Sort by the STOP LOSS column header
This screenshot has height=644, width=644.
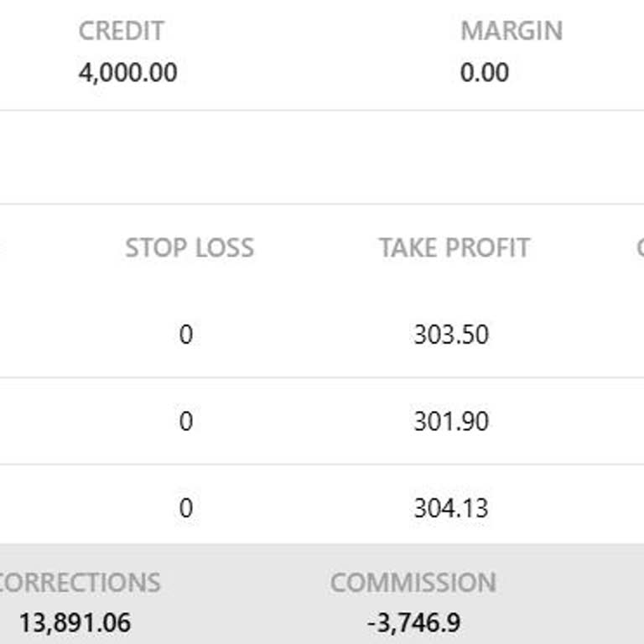pos(189,248)
